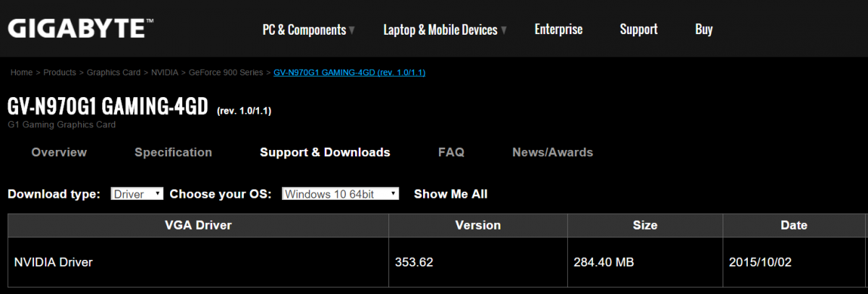
Task: Open the News/Awards tab
Action: tap(553, 152)
